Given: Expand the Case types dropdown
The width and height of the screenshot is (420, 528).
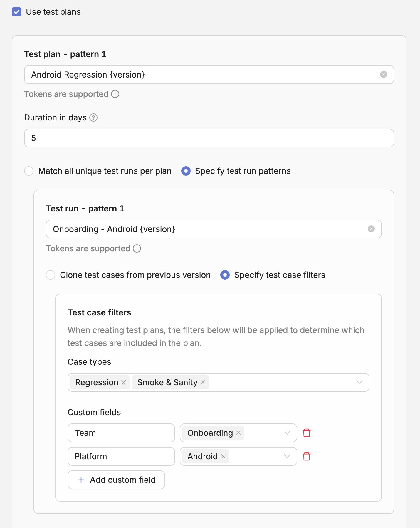Looking at the screenshot, I should click(x=359, y=382).
